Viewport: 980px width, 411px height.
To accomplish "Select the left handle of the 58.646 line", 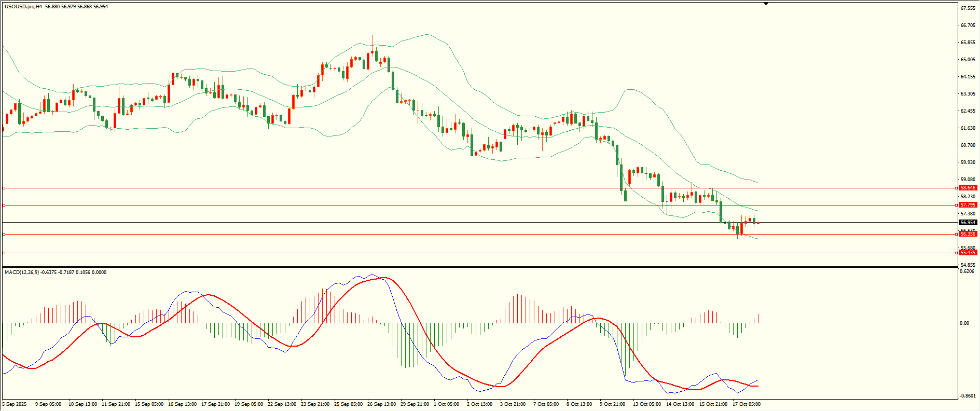I will pos(4,188).
